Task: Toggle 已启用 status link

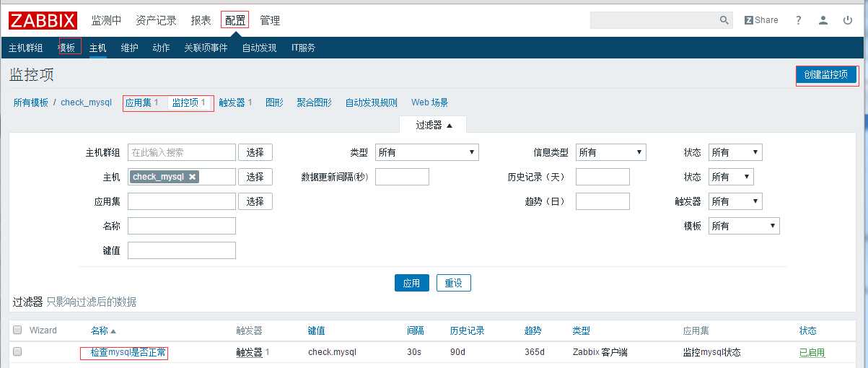Action: tap(812, 353)
